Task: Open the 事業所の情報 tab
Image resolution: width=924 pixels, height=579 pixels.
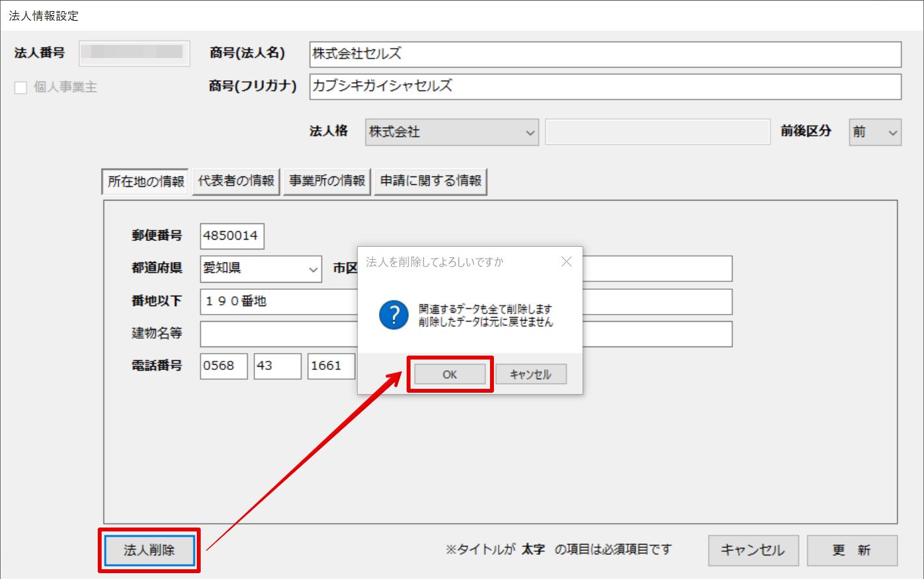Action: [x=327, y=181]
